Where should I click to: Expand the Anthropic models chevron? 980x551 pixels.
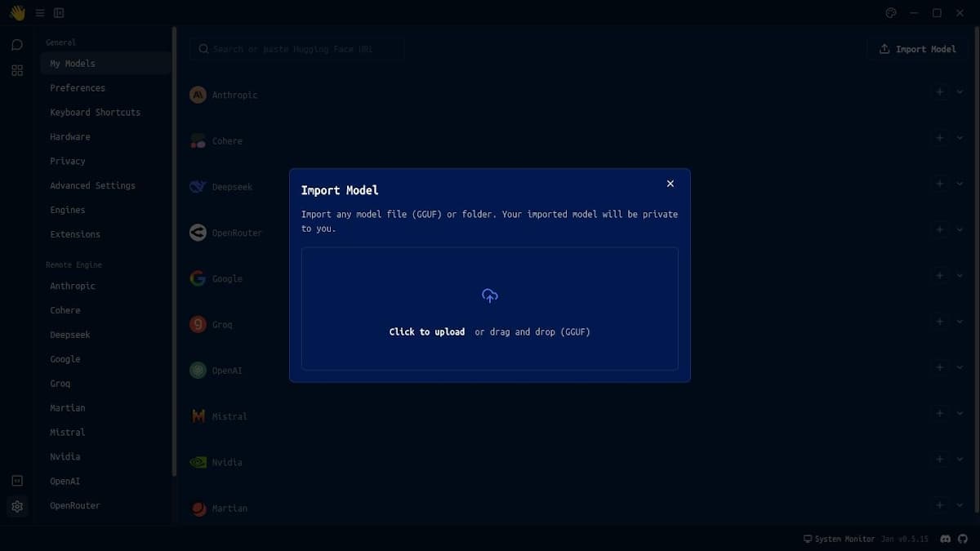click(x=960, y=92)
